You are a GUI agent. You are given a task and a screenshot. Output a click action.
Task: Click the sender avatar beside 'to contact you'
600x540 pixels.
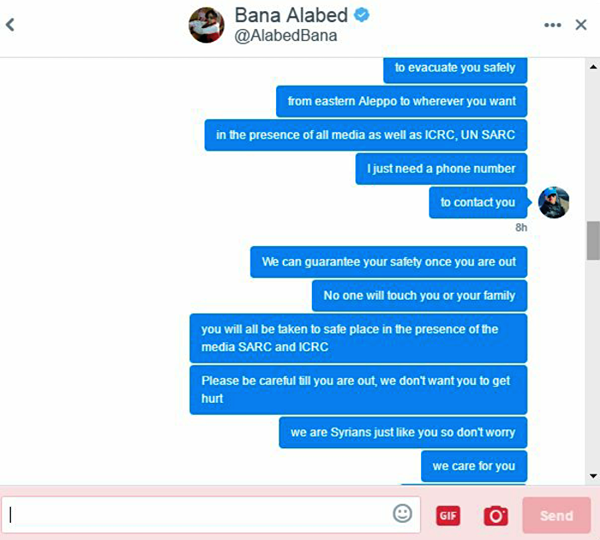[553, 202]
